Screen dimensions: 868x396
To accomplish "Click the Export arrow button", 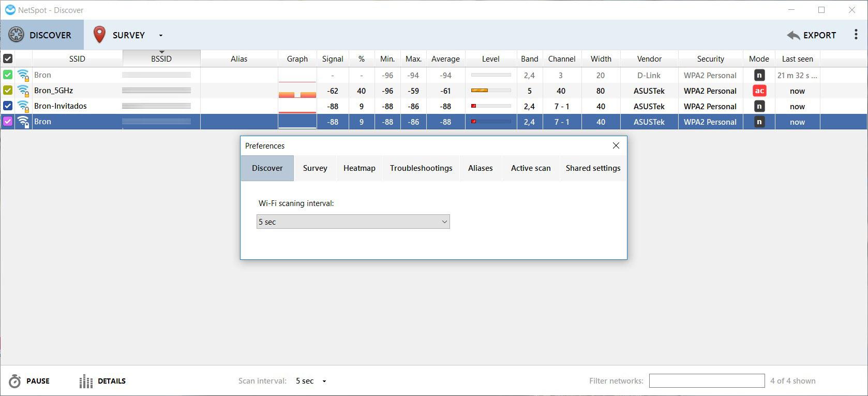I will tap(811, 35).
